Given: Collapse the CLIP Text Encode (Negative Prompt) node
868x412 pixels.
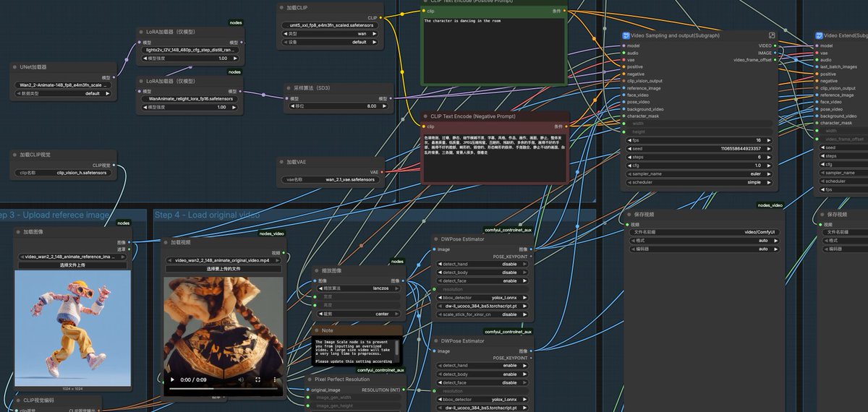Looking at the screenshot, I should (425, 116).
